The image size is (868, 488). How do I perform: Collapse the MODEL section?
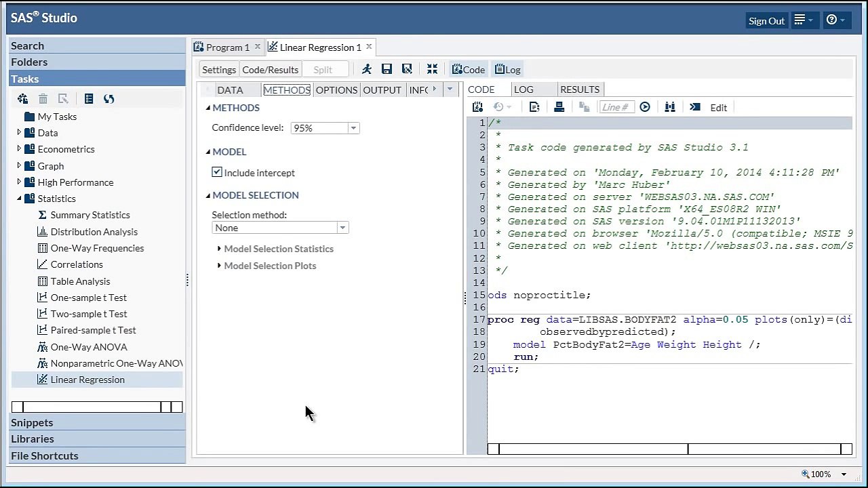pyautogui.click(x=208, y=152)
